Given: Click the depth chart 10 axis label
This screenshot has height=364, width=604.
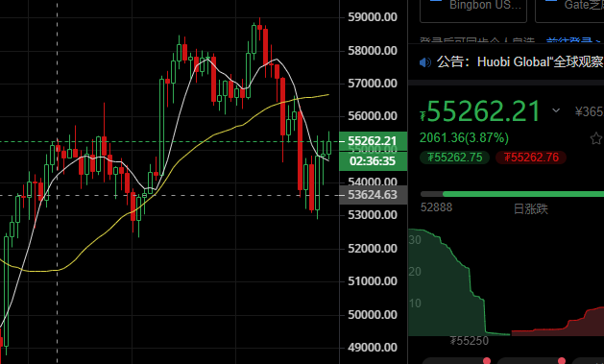Looking at the screenshot, I should (415, 303).
